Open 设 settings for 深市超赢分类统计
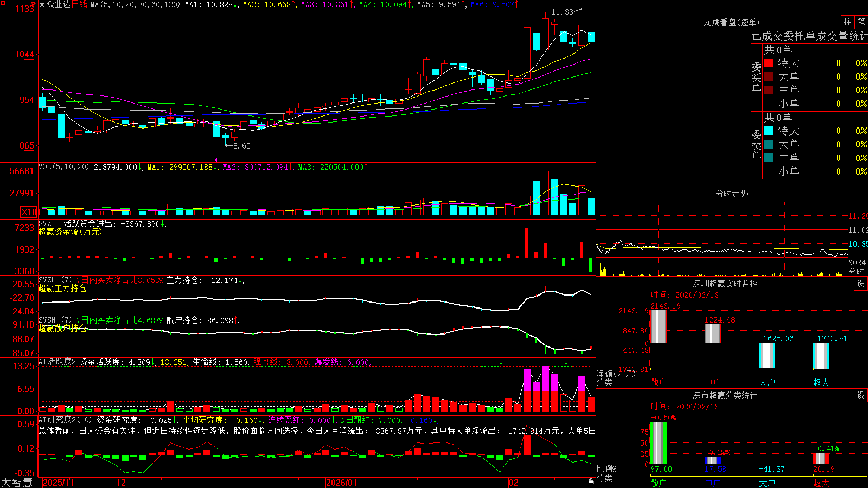 click(x=861, y=395)
